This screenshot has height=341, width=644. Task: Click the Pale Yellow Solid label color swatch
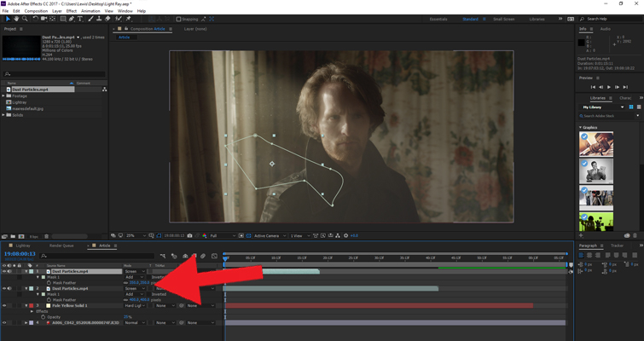coord(32,305)
